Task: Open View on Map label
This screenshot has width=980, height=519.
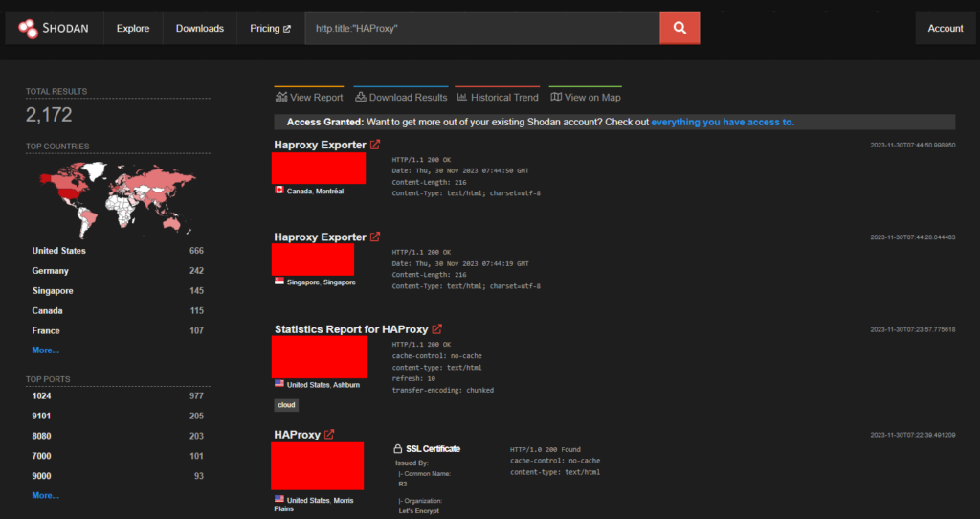Action: (592, 97)
